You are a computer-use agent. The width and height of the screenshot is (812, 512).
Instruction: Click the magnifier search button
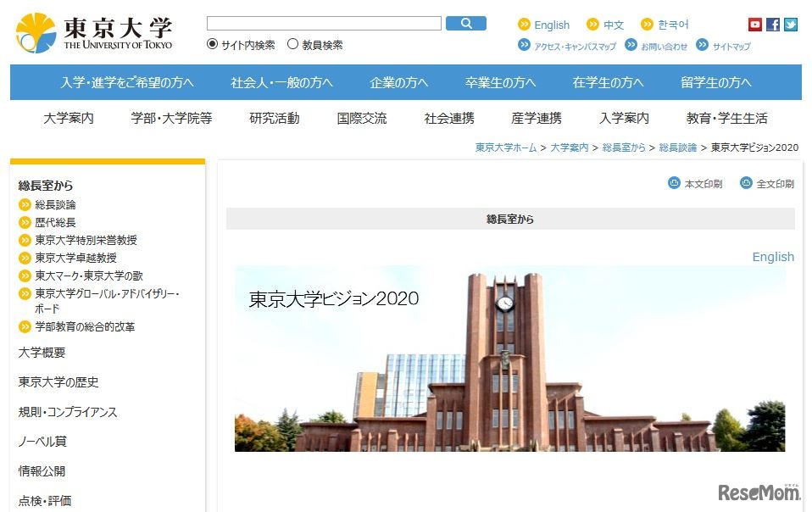click(x=466, y=23)
